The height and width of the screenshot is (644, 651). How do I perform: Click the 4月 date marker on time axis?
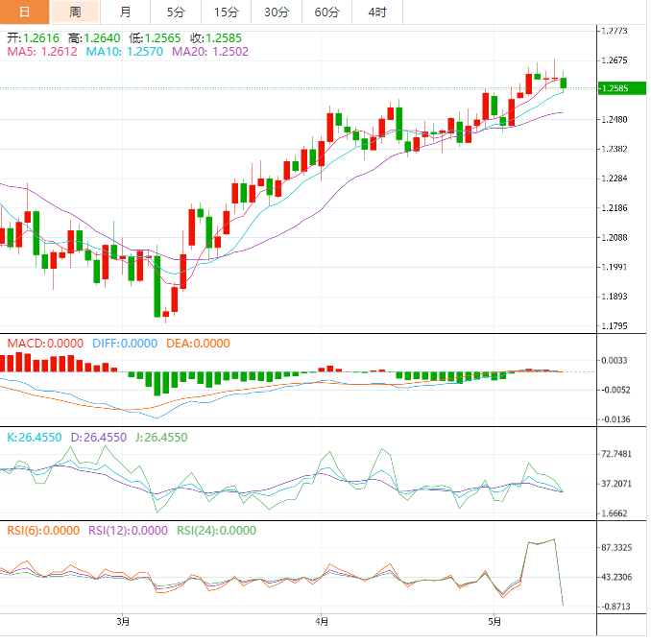pyautogui.click(x=321, y=622)
